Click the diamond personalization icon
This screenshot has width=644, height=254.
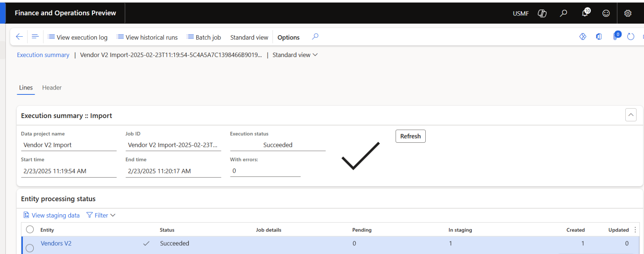pyautogui.click(x=583, y=37)
